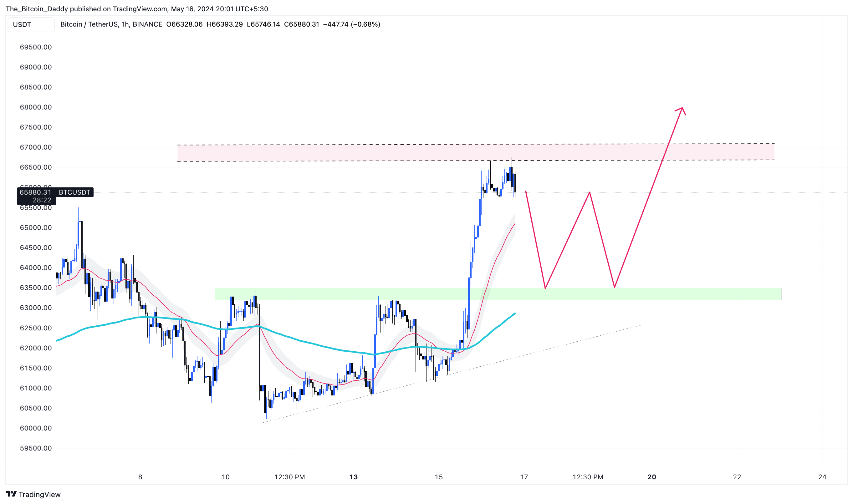Click the 64000.00 price axis label
This screenshot has width=853, height=504.
point(36,267)
